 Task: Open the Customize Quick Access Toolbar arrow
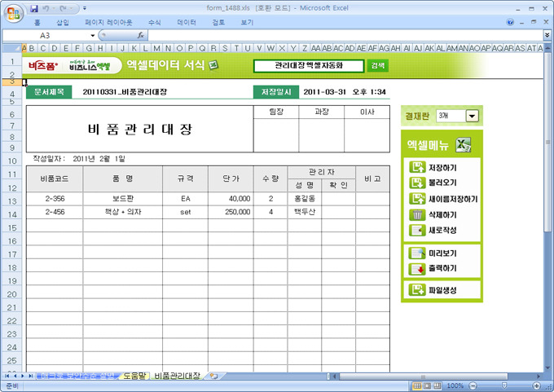(x=85, y=8)
